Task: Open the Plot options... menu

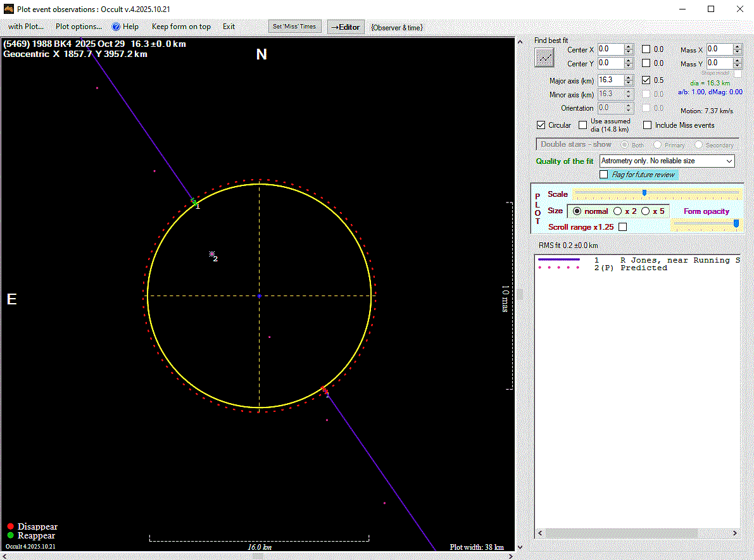Action: click(79, 27)
